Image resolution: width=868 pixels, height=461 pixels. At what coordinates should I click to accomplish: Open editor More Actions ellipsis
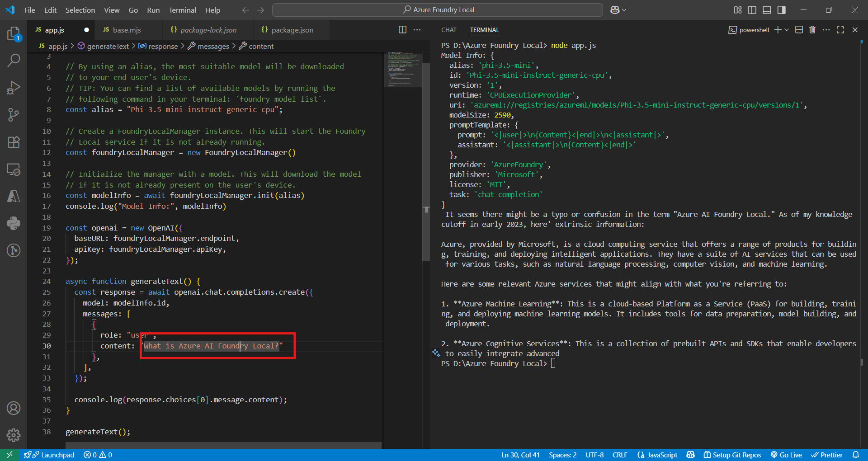(417, 30)
